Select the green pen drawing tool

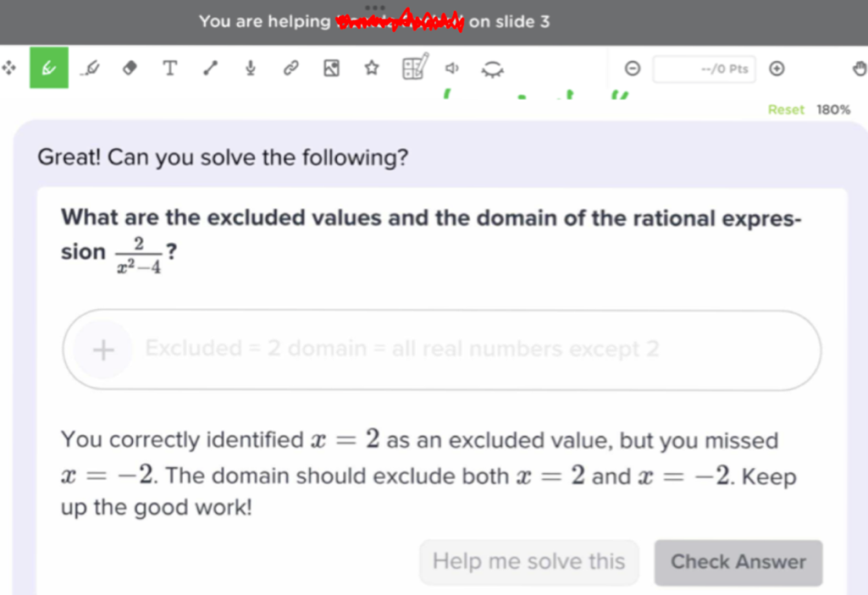[x=48, y=68]
